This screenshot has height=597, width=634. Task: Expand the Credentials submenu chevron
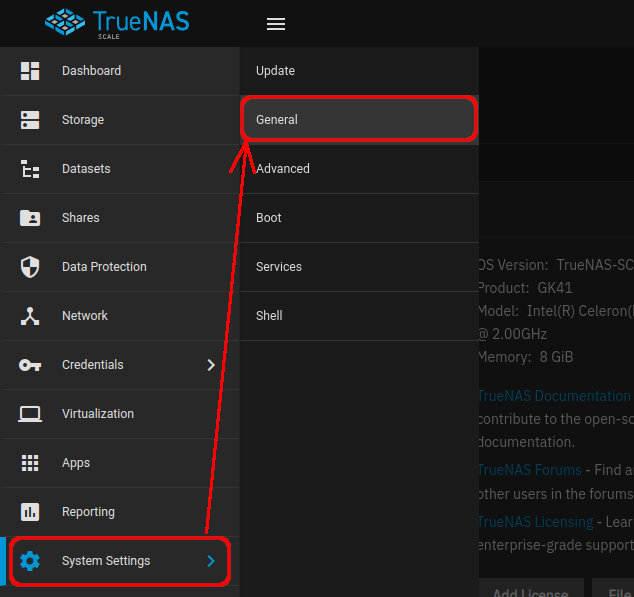(211, 365)
